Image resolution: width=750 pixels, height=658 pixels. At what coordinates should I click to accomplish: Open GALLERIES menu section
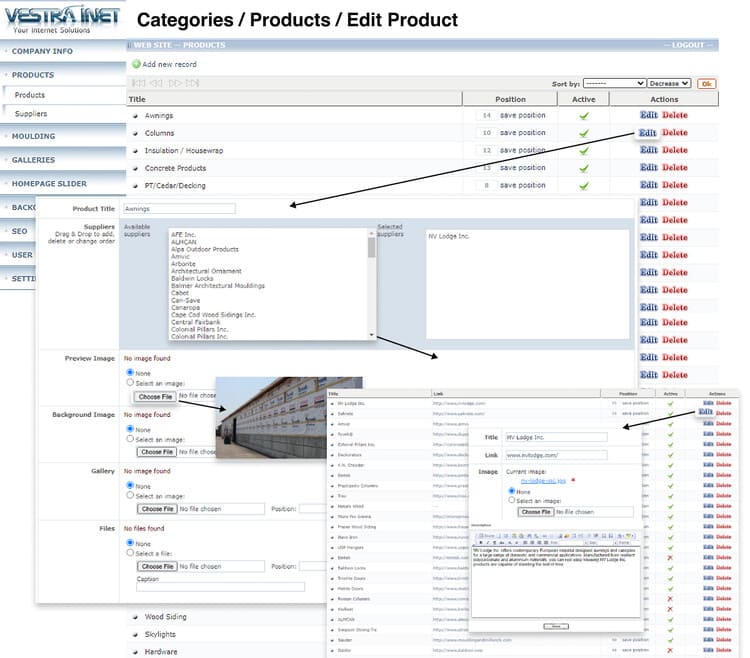[33, 160]
